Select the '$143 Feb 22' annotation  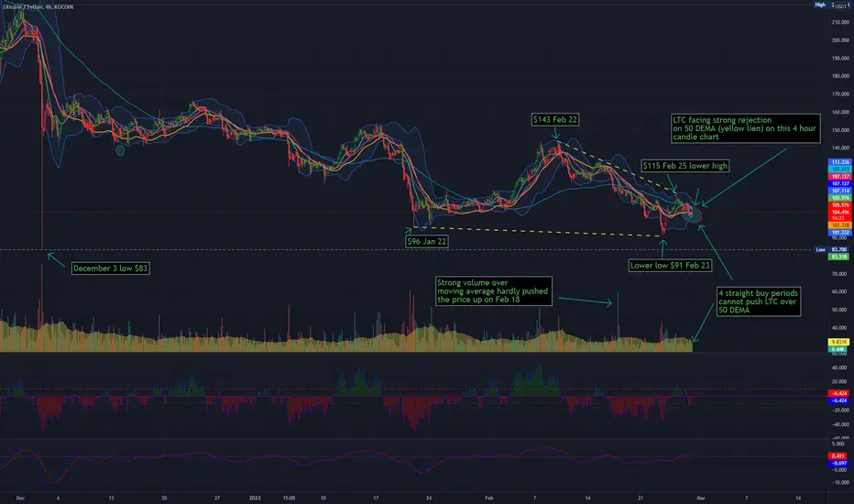click(x=555, y=119)
